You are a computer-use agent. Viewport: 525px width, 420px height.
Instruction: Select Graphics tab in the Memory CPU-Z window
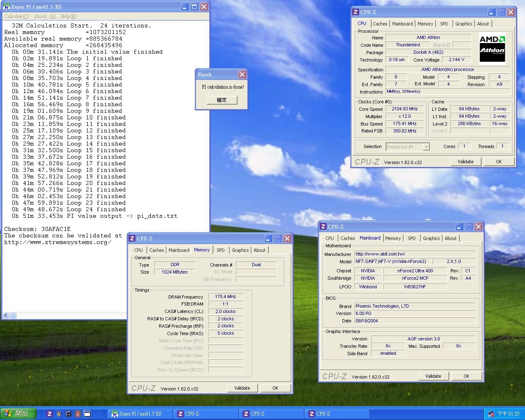240,250
